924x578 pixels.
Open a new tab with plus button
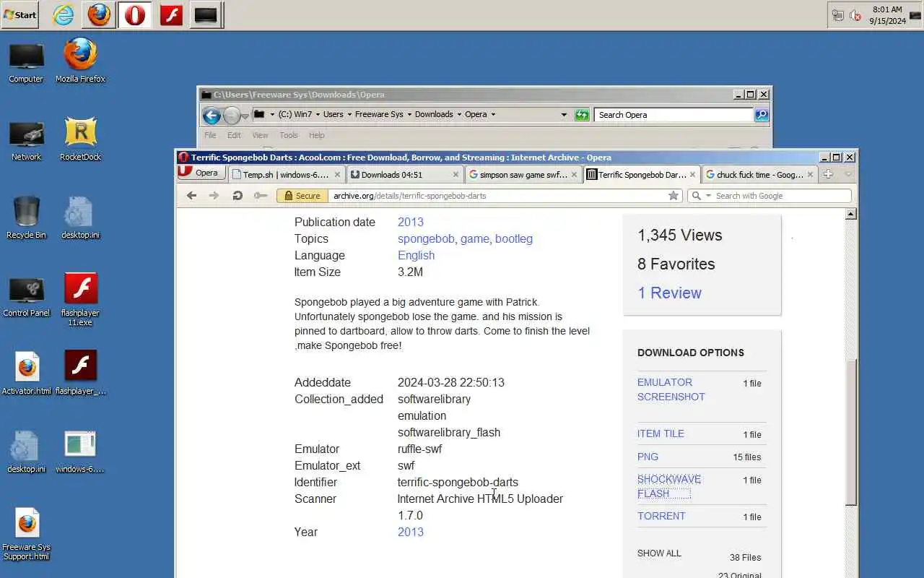click(828, 174)
